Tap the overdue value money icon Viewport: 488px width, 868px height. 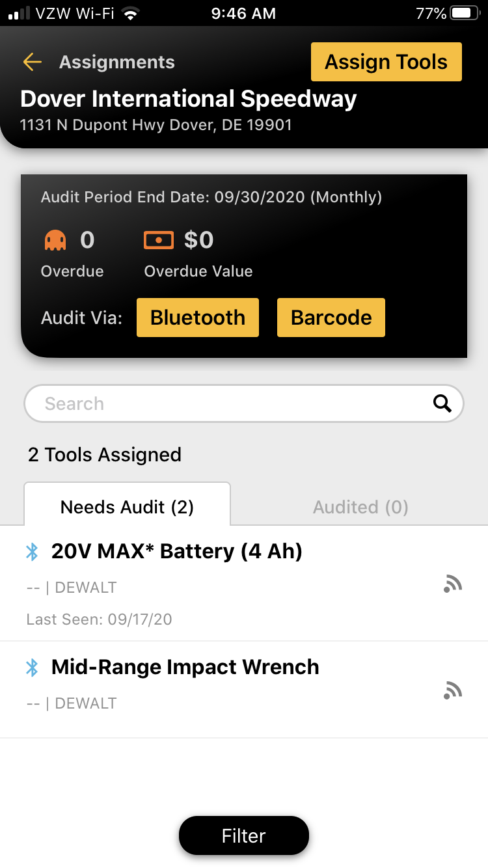click(159, 240)
